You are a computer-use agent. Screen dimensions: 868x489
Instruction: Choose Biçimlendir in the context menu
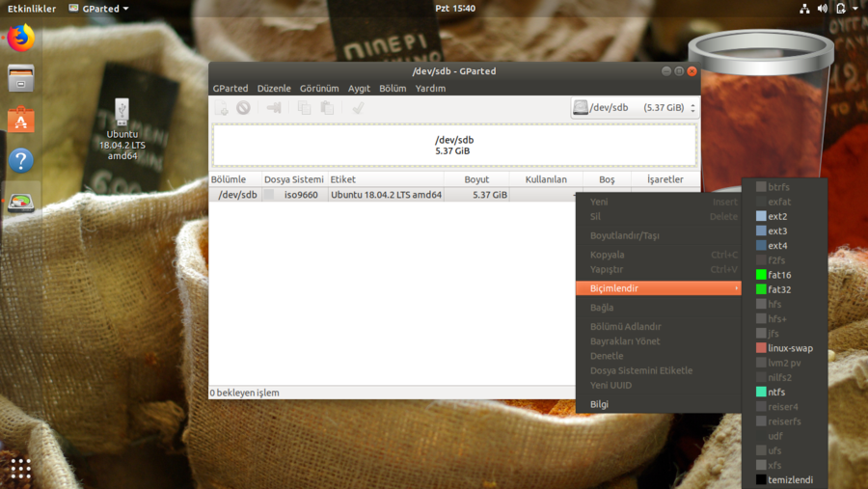[x=658, y=288]
